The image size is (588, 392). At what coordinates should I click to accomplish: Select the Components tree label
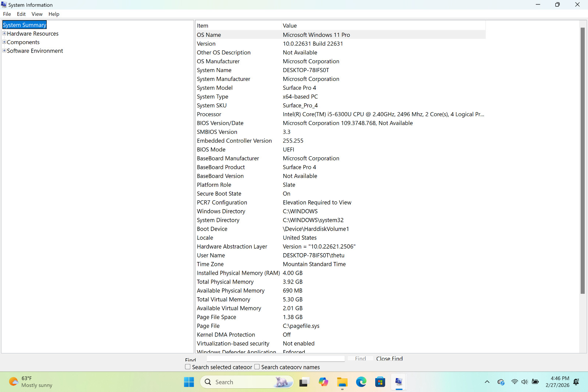click(x=23, y=42)
